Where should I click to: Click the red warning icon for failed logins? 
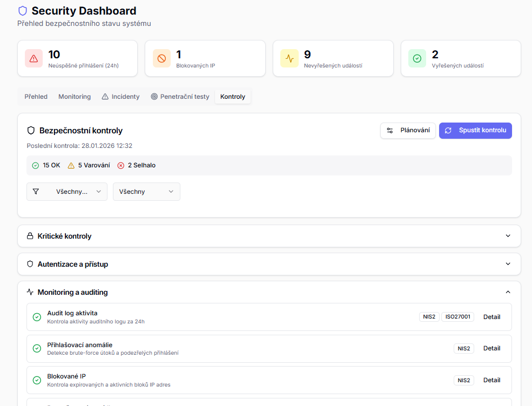coord(33,59)
